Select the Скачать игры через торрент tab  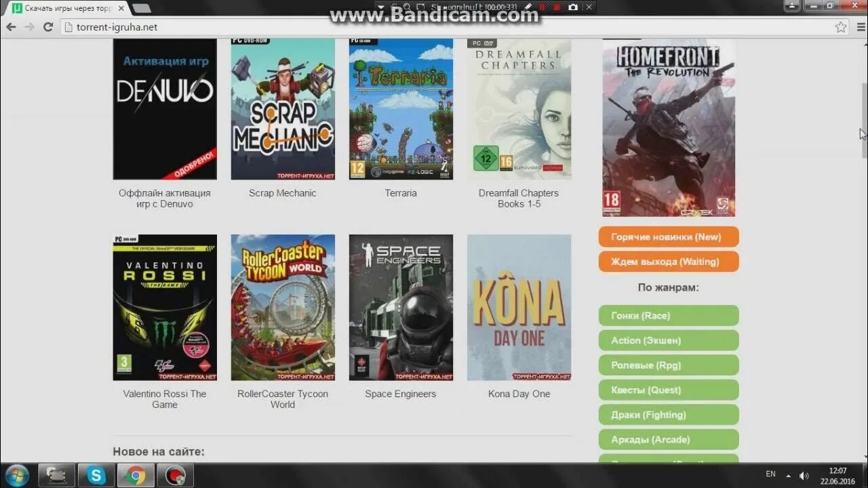[68, 8]
